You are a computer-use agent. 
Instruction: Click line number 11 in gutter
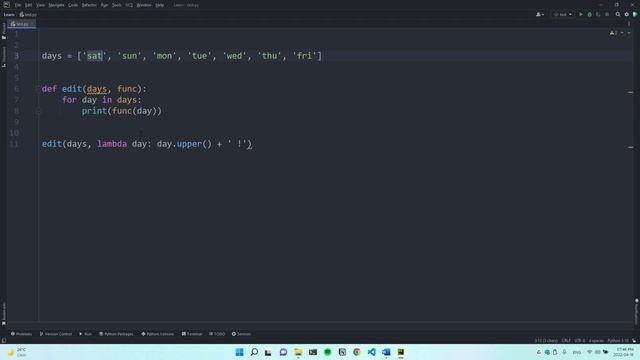pos(14,144)
